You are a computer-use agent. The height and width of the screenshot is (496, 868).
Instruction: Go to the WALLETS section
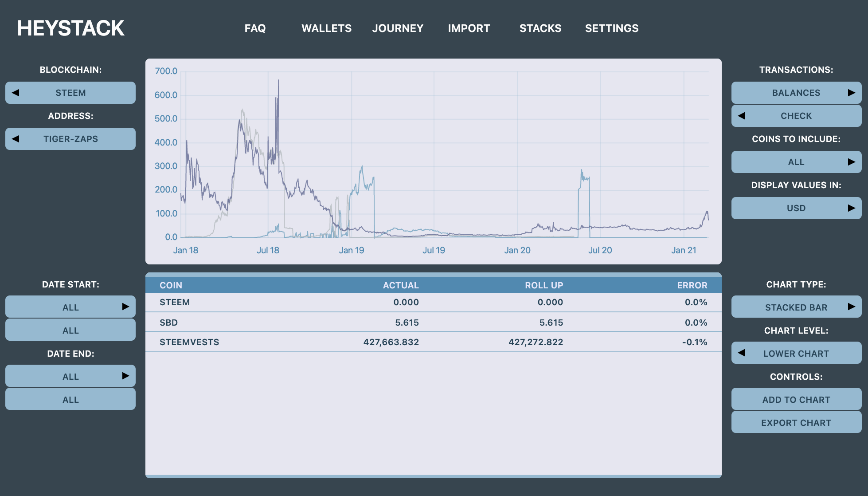point(327,28)
